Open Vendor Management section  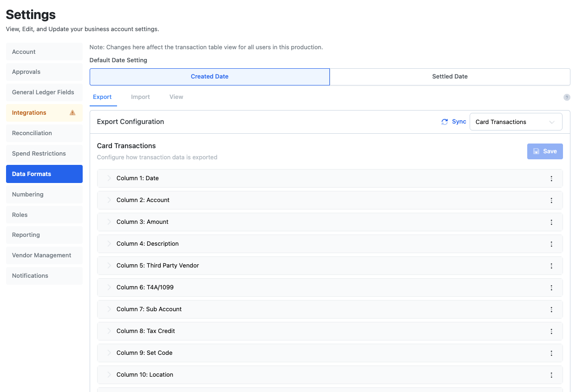pyautogui.click(x=44, y=255)
